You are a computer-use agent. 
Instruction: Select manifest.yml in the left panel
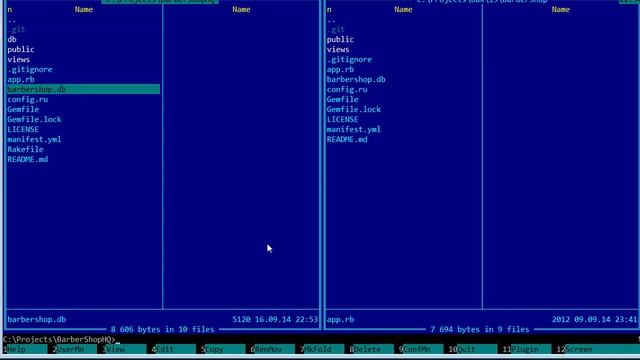[x=34, y=140]
